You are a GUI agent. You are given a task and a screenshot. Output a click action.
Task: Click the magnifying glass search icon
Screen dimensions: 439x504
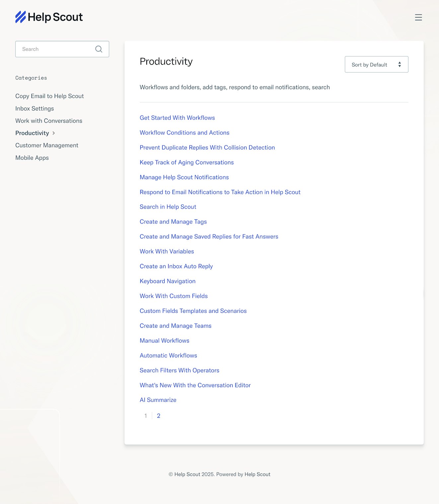coord(99,49)
